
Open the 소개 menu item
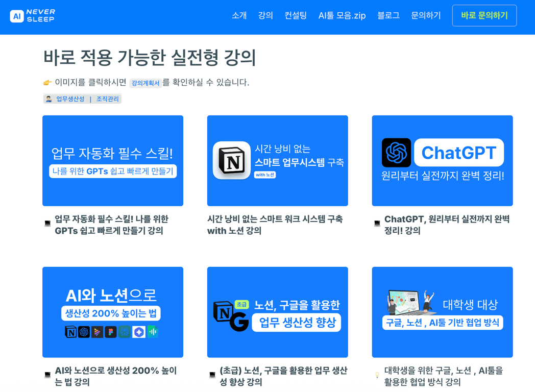239,15
